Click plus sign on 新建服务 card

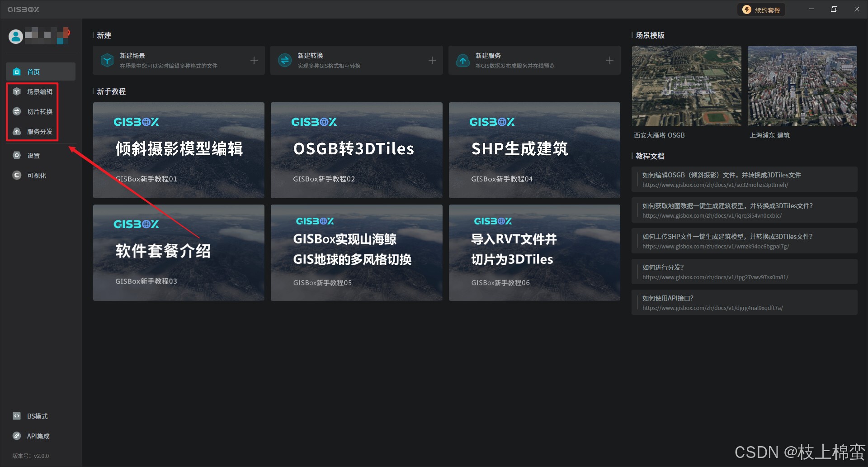pos(610,60)
